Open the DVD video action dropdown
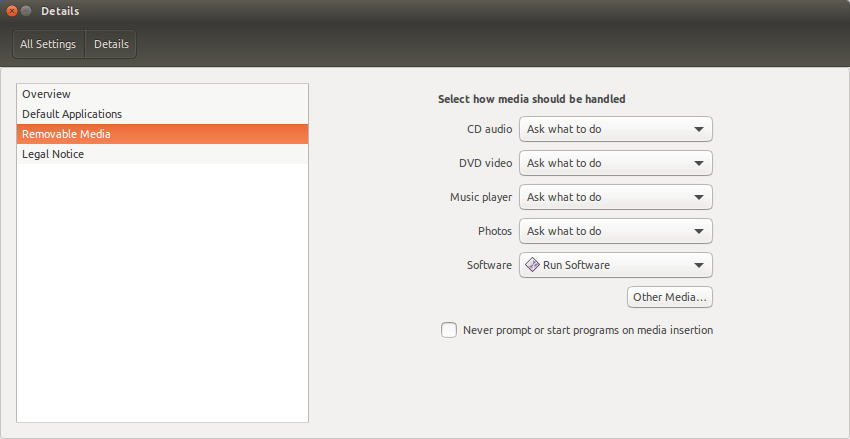 616,163
